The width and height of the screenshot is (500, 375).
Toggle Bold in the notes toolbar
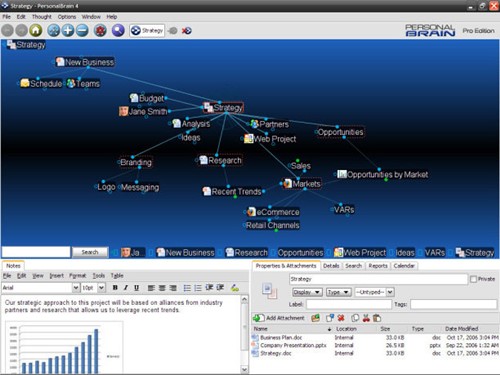point(115,288)
